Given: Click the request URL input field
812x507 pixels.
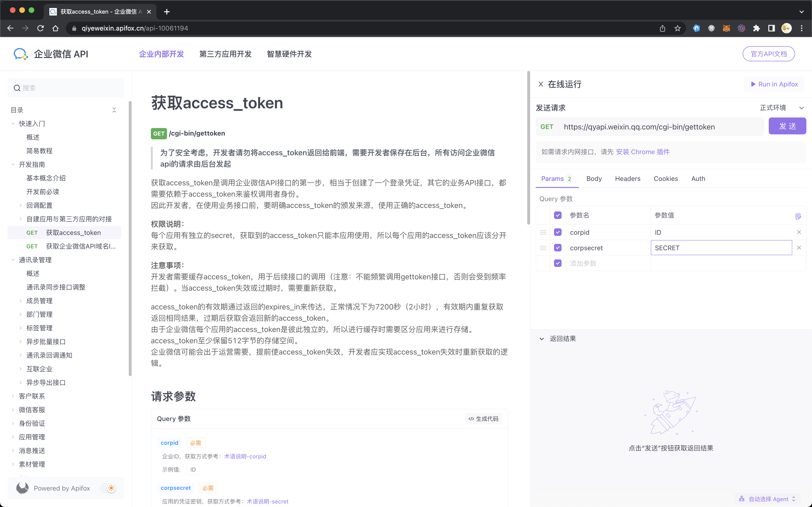Looking at the screenshot, I should coord(661,127).
